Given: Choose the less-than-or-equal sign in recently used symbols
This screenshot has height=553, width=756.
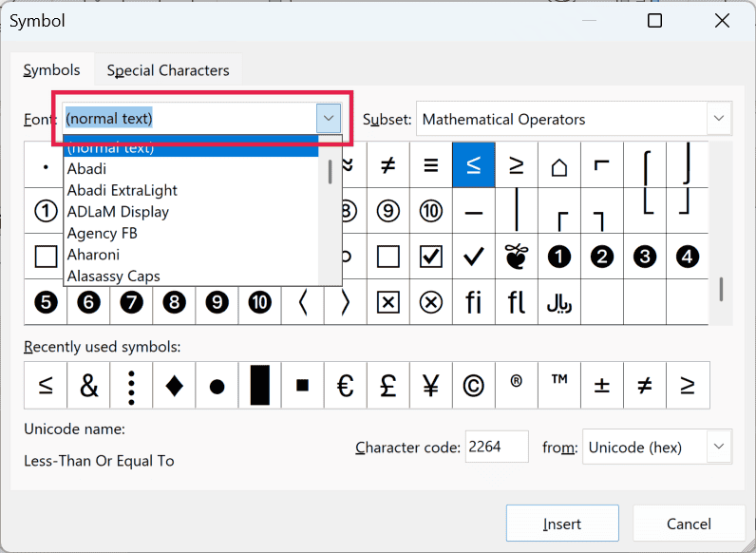Looking at the screenshot, I should pos(46,385).
